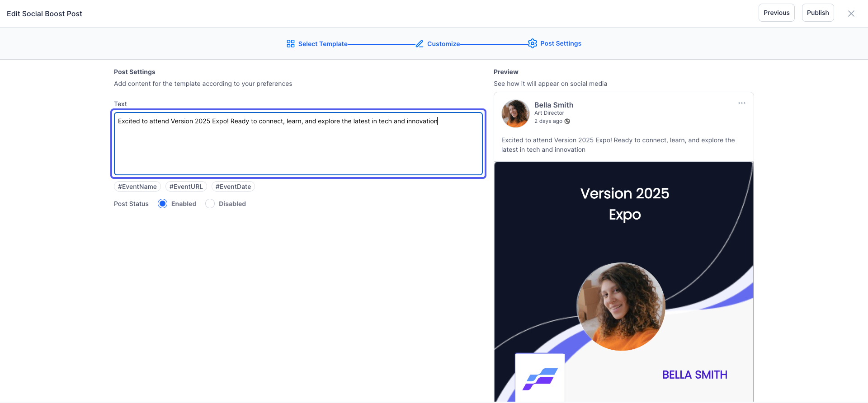The height and width of the screenshot is (403, 868).
Task: Click the globe visibility icon beside 2 days ago
Action: (567, 121)
